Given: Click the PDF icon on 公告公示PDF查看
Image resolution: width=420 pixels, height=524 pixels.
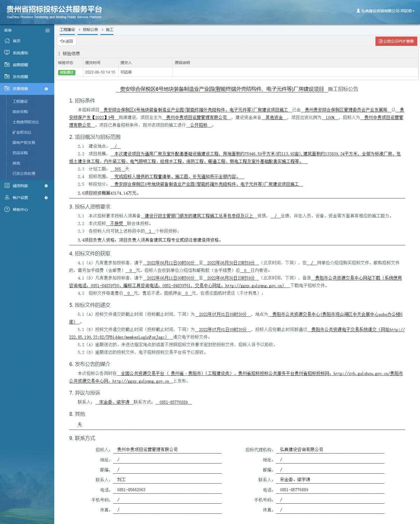Looking at the screenshot, I should point(380,41).
